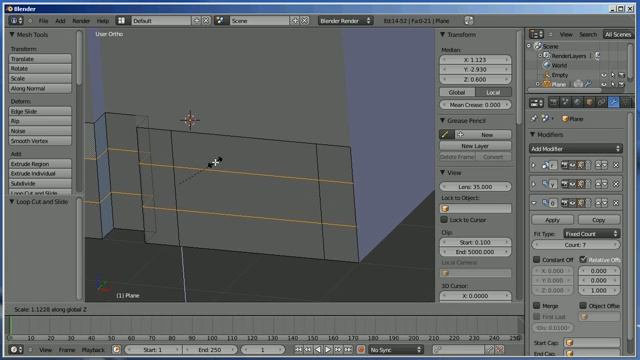The height and width of the screenshot is (360, 640).
Task: Play animation in reverse
Action: click(318, 349)
